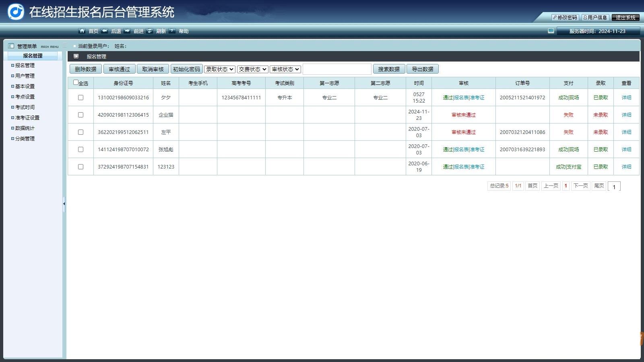The image size is (644, 362).
Task: Open 用户信息 from the top-right toolbar
Action: [x=596, y=18]
